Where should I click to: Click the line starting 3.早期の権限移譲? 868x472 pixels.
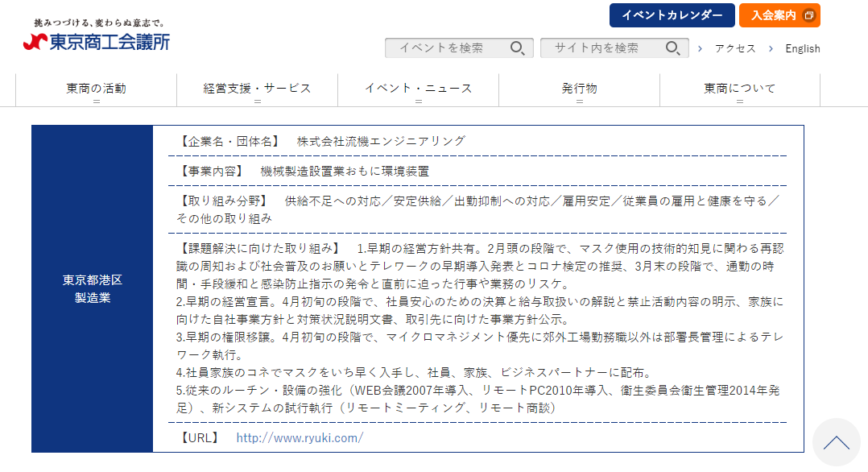480,337
